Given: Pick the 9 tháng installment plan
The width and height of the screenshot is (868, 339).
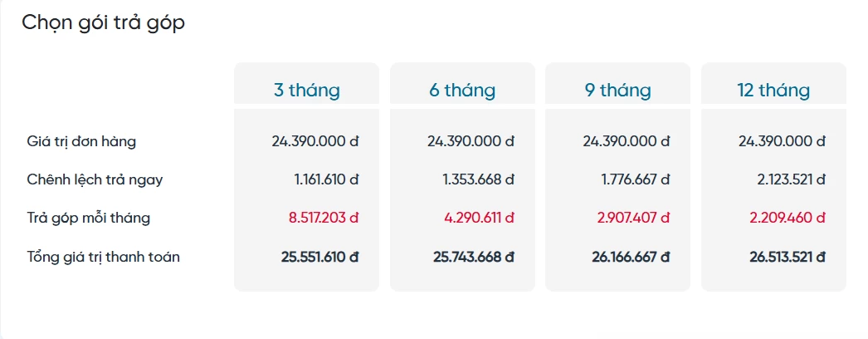Looking at the screenshot, I should click(617, 90).
